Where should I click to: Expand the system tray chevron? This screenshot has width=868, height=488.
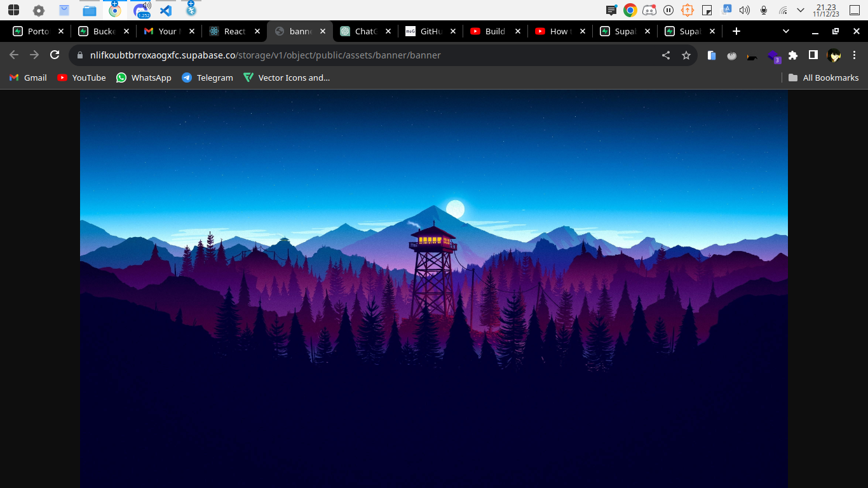click(x=800, y=10)
